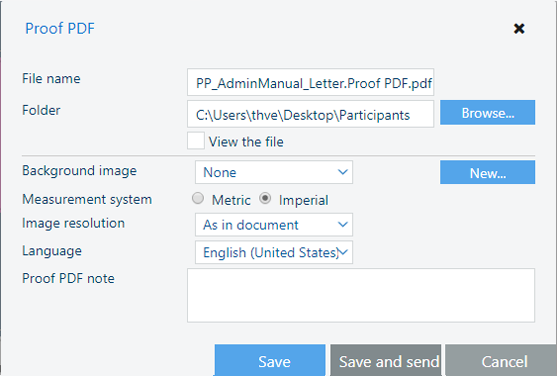
Task: Select the Imperial measurement system
Action: tap(265, 198)
